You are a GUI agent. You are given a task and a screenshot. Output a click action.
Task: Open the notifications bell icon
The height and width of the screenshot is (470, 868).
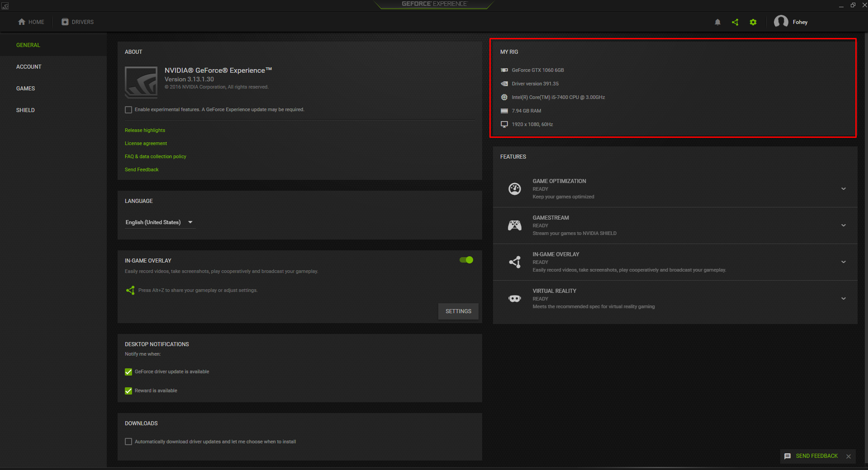(x=717, y=22)
